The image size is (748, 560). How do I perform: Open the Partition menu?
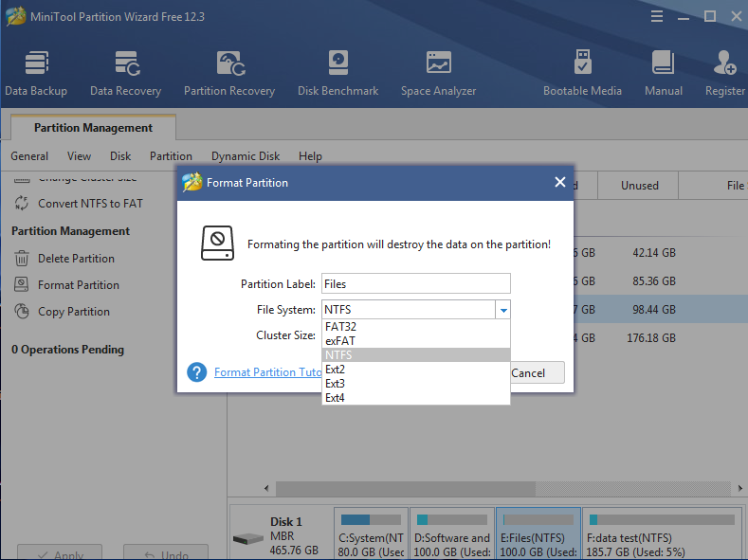coord(171,156)
